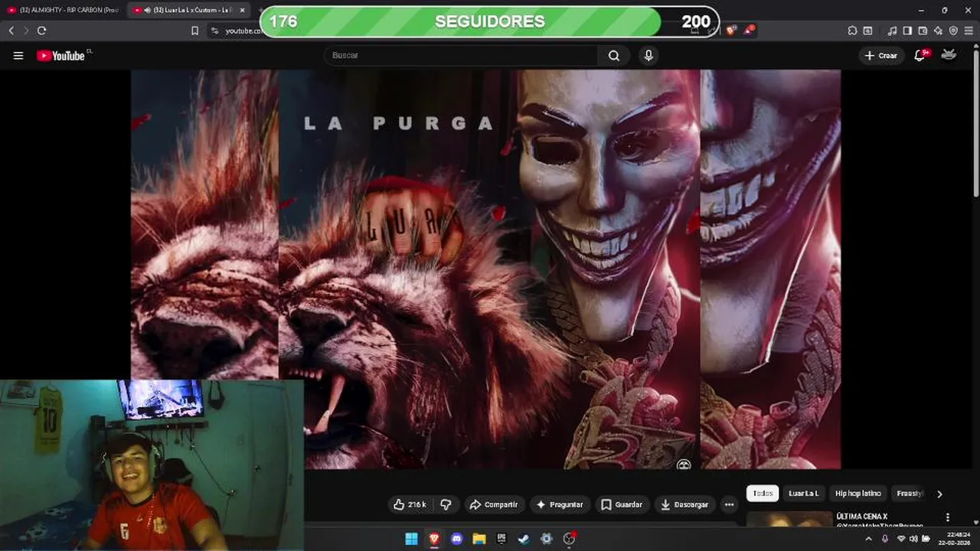Click the youtube.com address bar
The height and width of the screenshot is (551, 980).
coord(243,31)
